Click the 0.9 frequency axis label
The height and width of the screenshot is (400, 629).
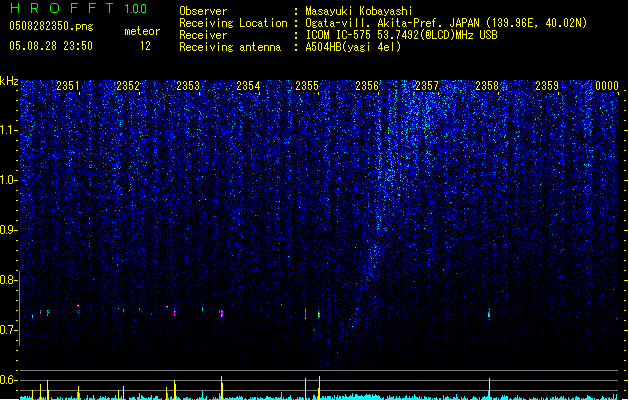tap(8, 230)
